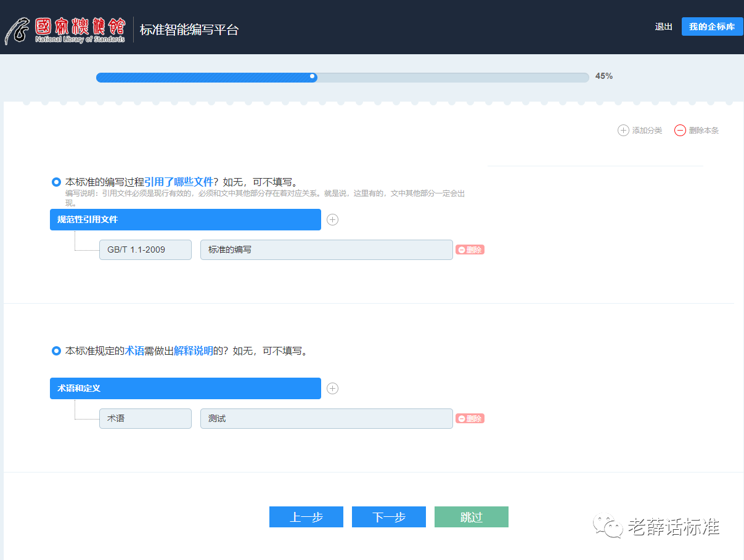
Task: Select radio button for 引用了哪些文件 question
Action: 56,182
